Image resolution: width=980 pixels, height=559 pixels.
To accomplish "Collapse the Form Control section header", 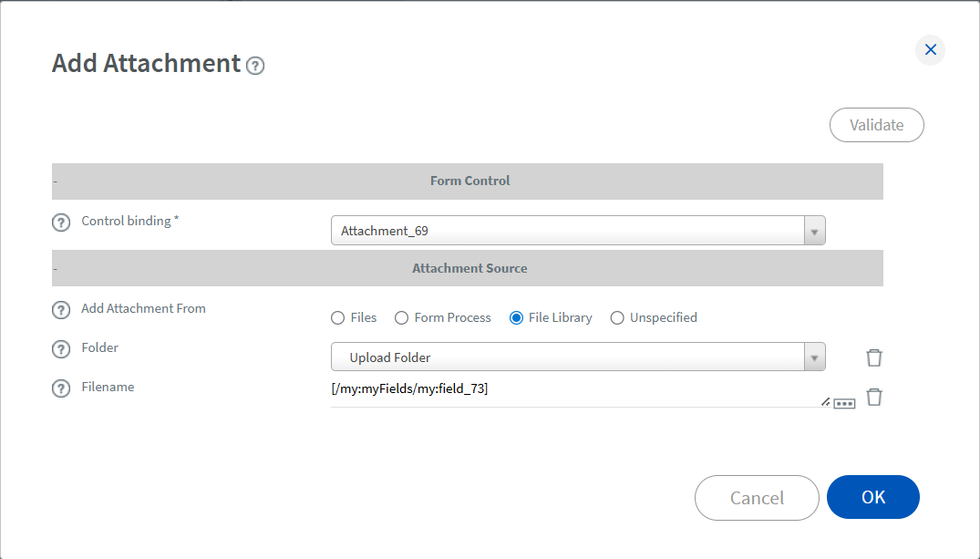I will [x=56, y=181].
